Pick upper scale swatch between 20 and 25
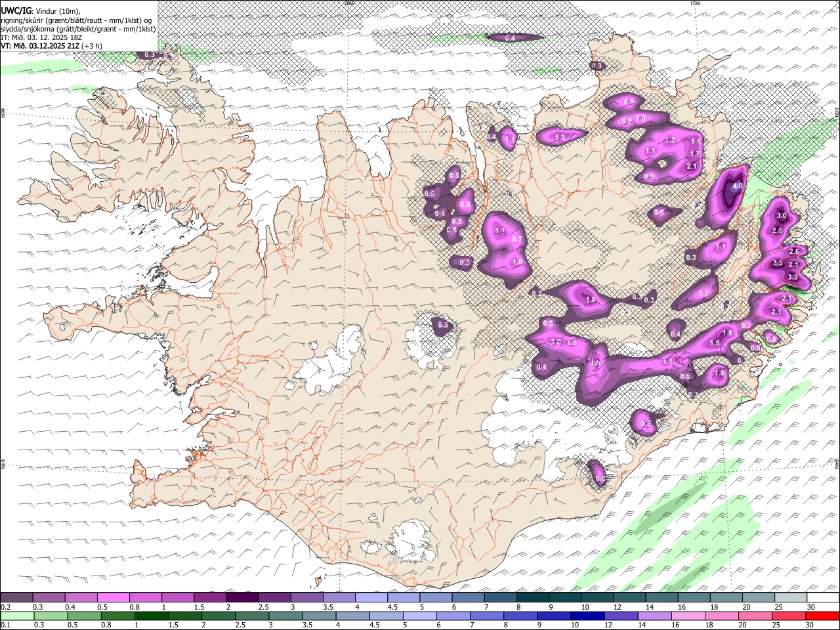This screenshot has width=840, height=630. click(x=759, y=598)
